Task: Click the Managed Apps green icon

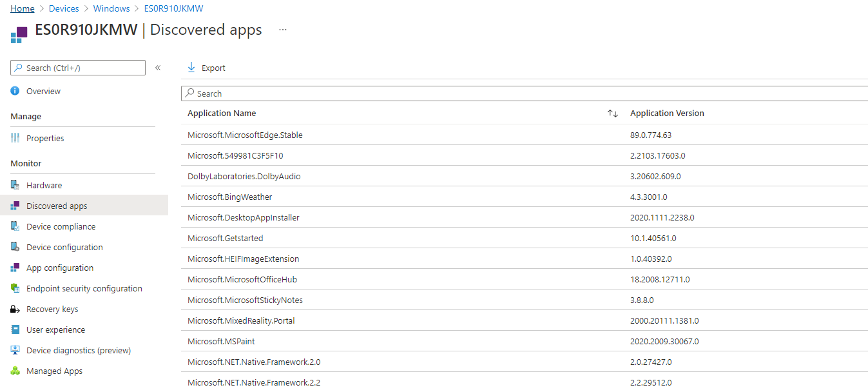Action: [15, 371]
